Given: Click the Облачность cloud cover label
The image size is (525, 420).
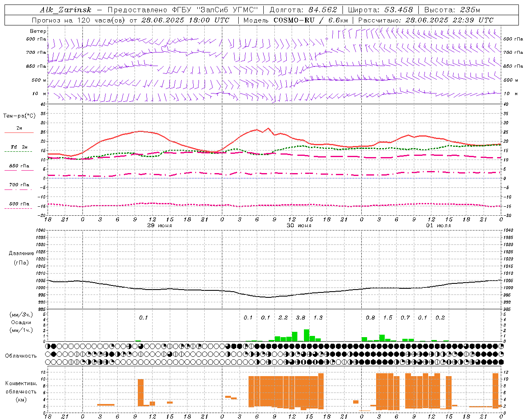Looking at the screenshot, I should (21, 356).
